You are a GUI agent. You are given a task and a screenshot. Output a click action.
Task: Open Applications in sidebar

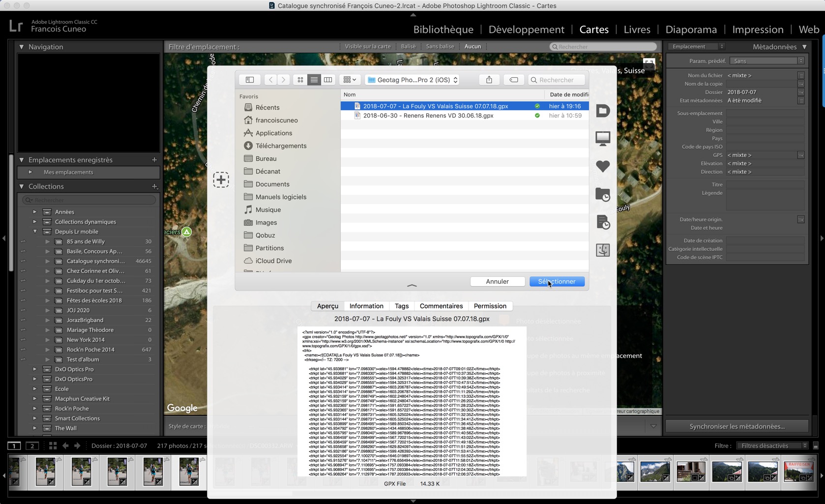pos(274,133)
